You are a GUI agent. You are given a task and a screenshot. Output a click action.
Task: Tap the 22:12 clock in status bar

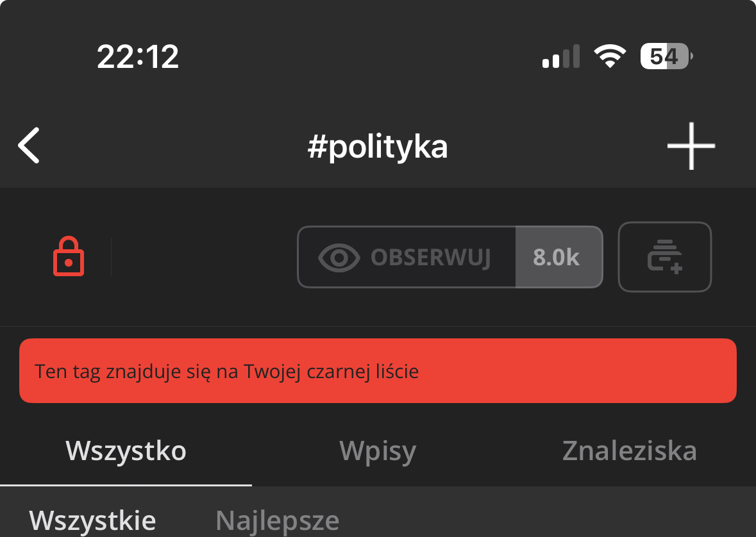point(138,58)
